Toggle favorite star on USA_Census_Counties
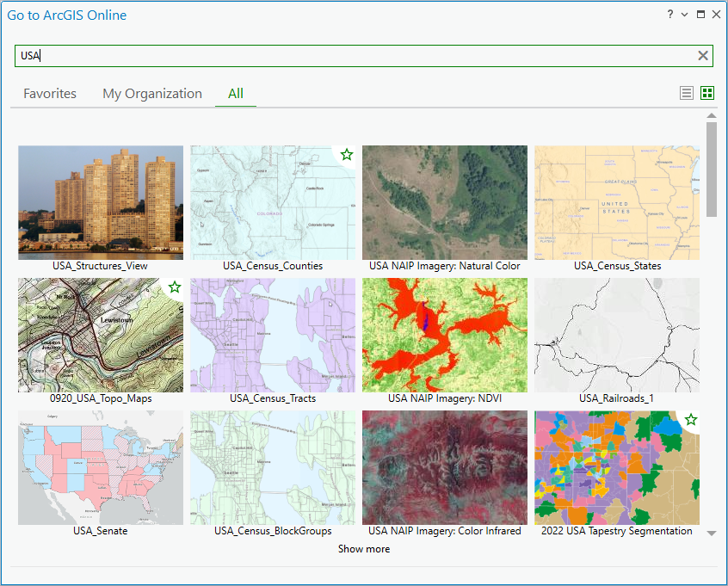The width and height of the screenshot is (728, 586). [347, 154]
